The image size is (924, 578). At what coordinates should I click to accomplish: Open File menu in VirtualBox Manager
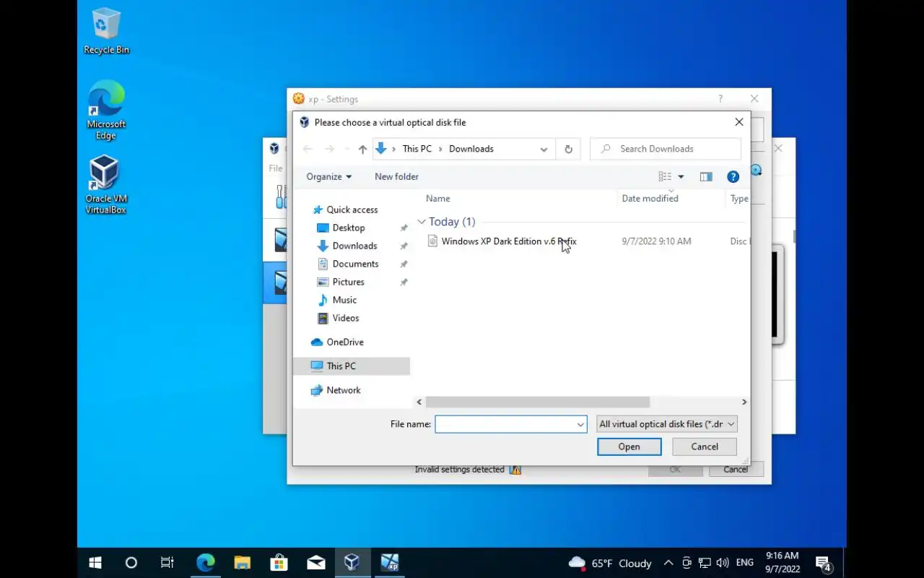pyautogui.click(x=276, y=168)
